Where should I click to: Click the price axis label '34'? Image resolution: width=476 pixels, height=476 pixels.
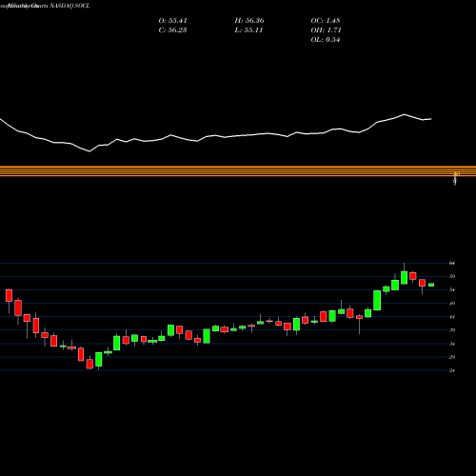(452, 344)
